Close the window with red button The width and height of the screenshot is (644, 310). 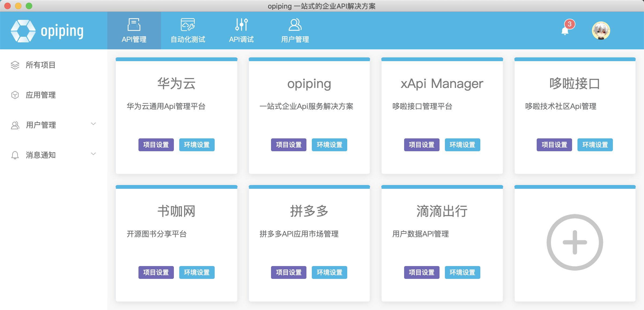pyautogui.click(x=8, y=6)
